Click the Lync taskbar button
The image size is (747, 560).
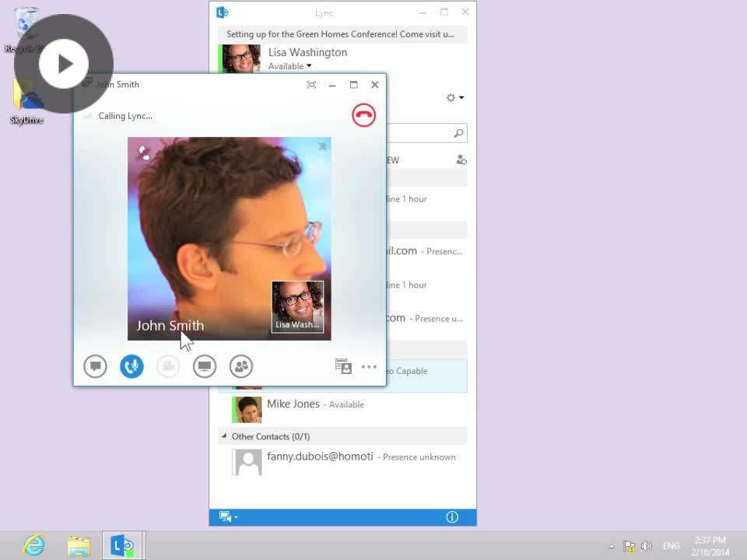(122, 546)
